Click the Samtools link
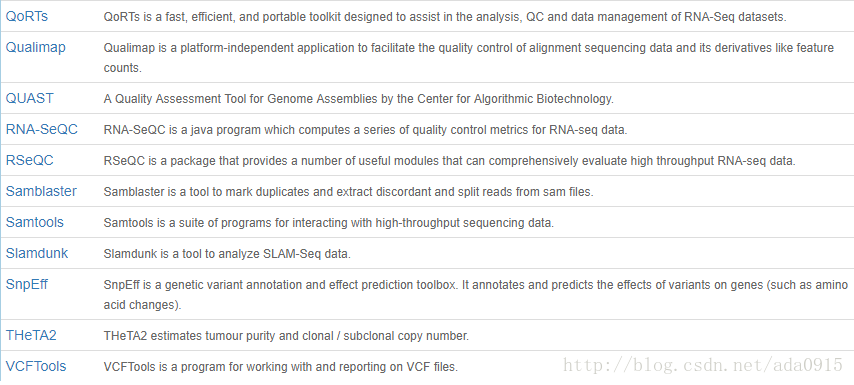 [34, 223]
